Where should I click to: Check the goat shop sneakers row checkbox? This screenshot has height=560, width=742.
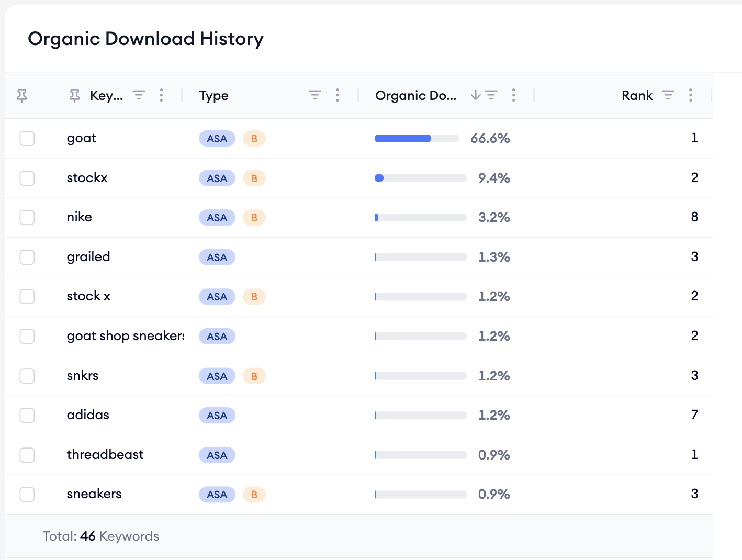tap(27, 336)
